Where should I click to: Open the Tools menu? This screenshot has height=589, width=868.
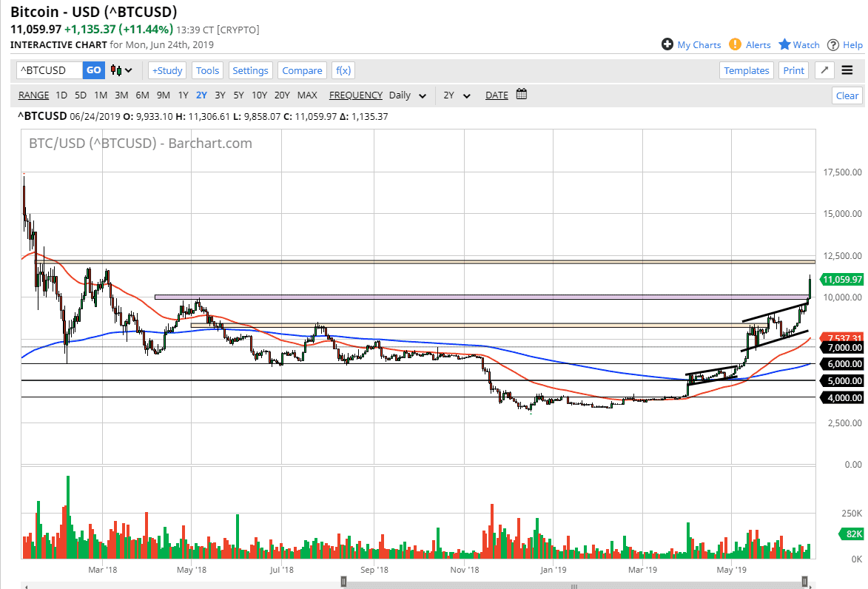[x=207, y=70]
